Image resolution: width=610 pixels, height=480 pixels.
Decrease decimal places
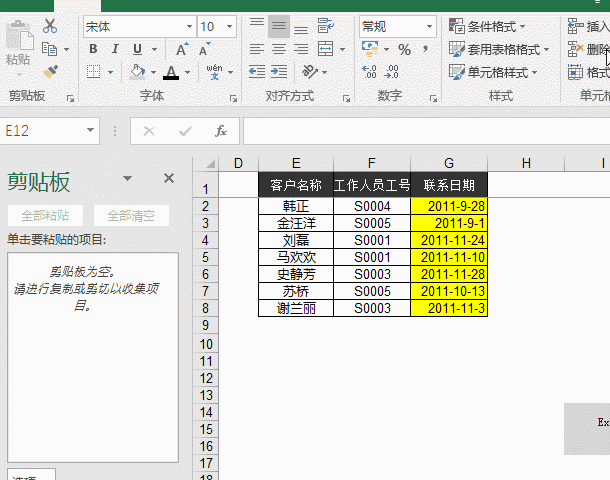391,72
